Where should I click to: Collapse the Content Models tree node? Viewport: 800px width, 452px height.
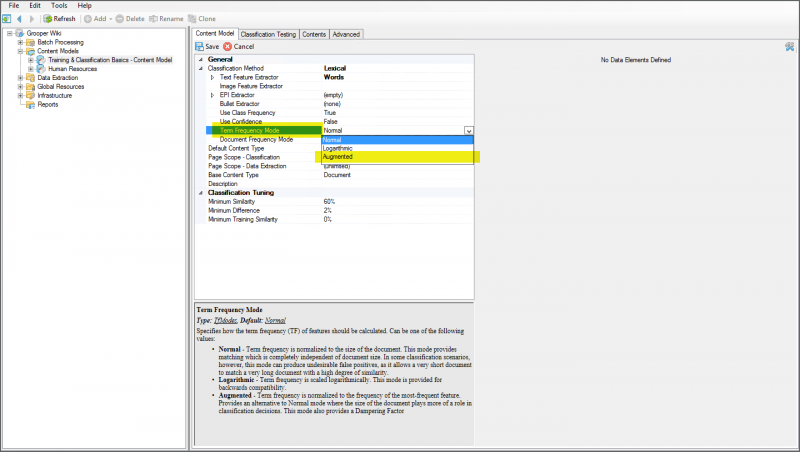[20, 51]
